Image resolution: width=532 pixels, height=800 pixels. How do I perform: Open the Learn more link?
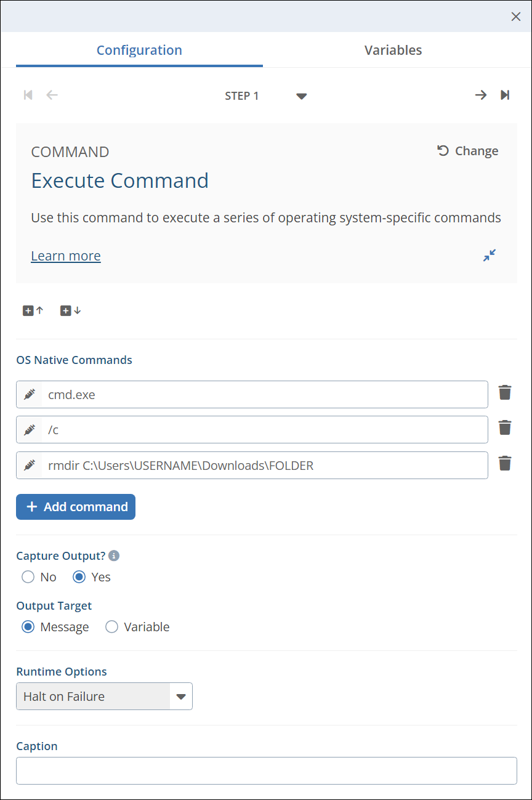click(x=66, y=256)
